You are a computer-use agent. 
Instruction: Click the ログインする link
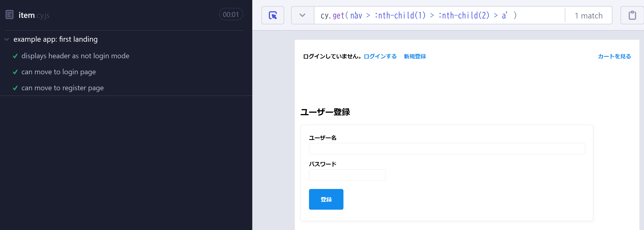point(380,56)
